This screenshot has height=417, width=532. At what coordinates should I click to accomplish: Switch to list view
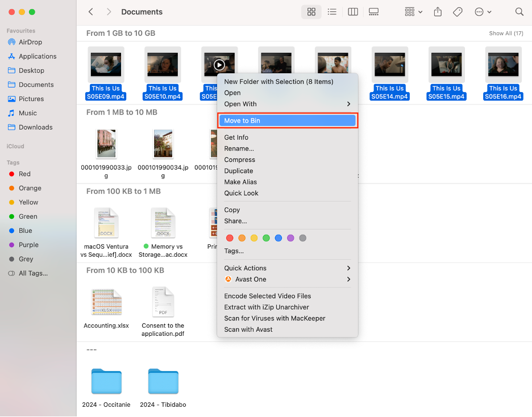pos(332,11)
